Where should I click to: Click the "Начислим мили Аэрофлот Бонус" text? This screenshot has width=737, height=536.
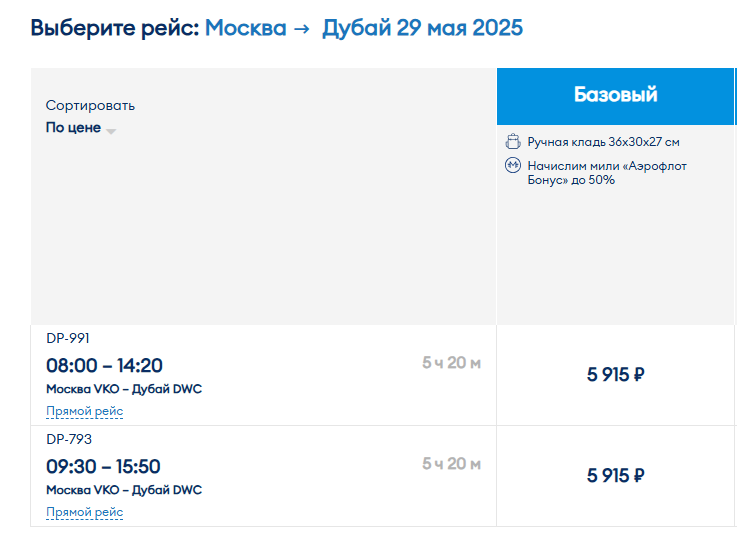(607, 173)
